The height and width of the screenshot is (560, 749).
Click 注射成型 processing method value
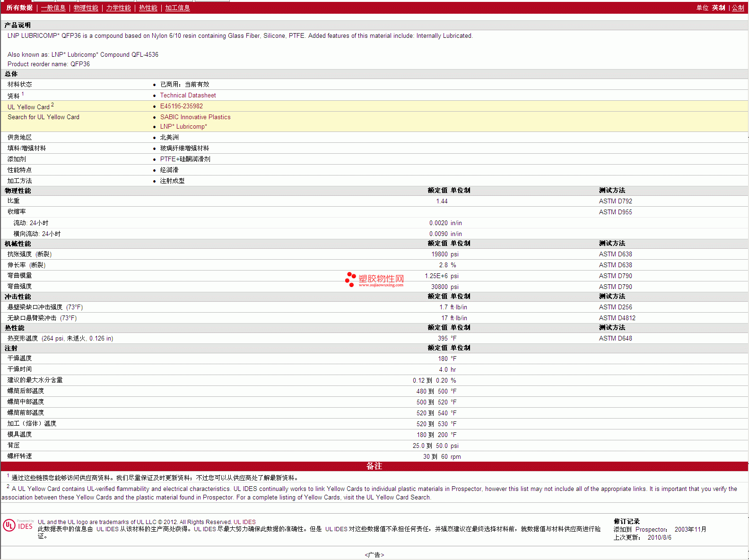coord(172,181)
